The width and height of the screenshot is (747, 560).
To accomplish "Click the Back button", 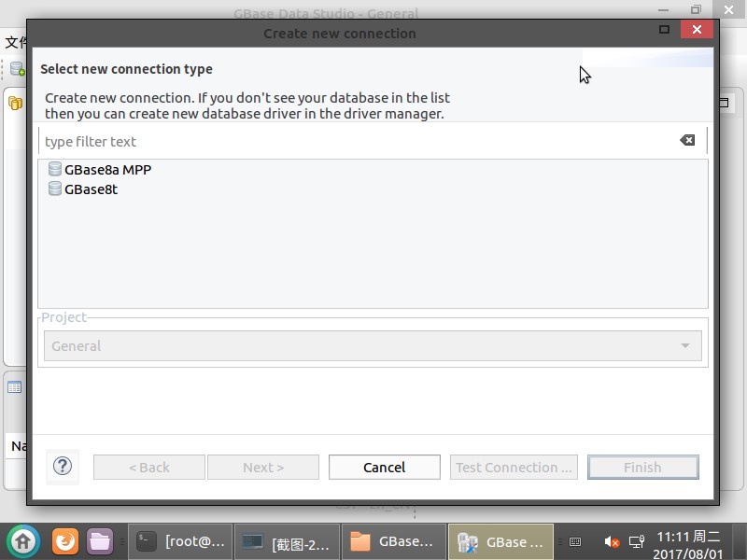I will (149, 468).
